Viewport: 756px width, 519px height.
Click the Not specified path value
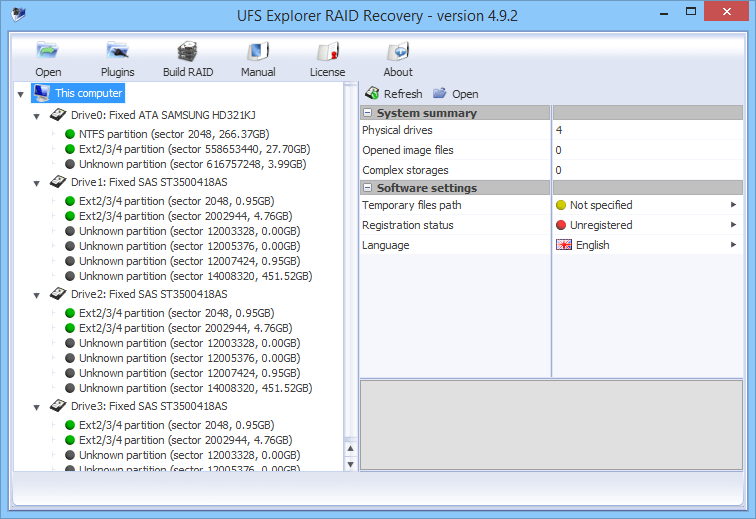tap(601, 205)
